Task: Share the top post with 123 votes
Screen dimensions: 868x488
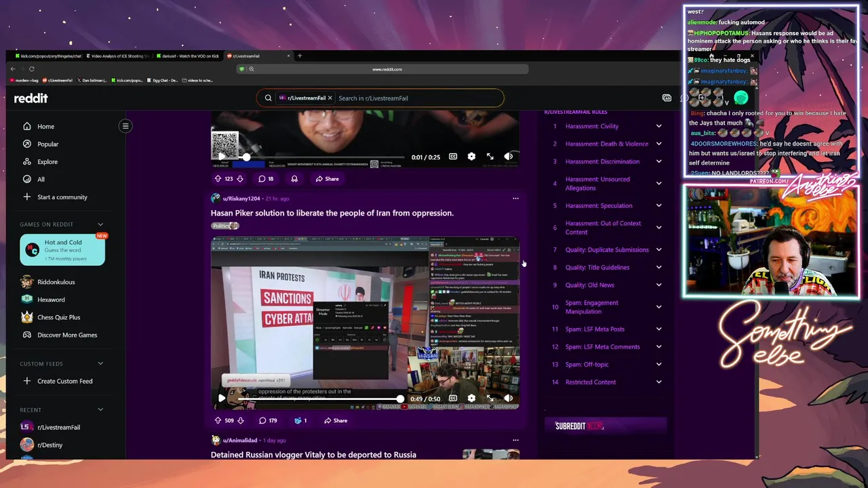Action: [x=327, y=179]
